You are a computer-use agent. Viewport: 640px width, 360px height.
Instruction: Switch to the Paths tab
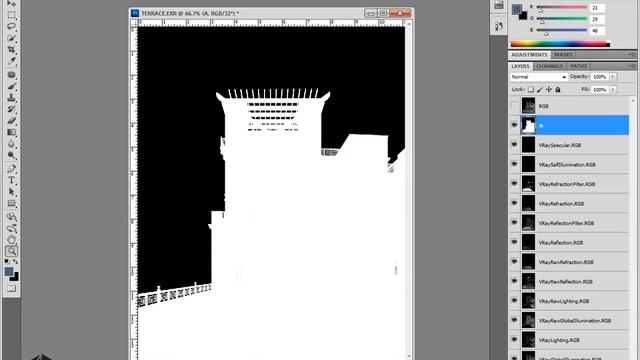pyautogui.click(x=579, y=66)
